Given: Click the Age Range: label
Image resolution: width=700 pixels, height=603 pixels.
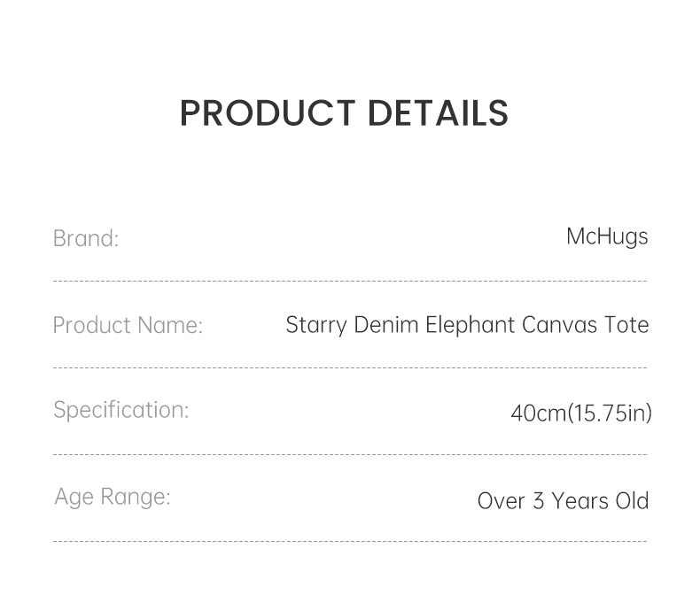Looking at the screenshot, I should (x=113, y=497).
